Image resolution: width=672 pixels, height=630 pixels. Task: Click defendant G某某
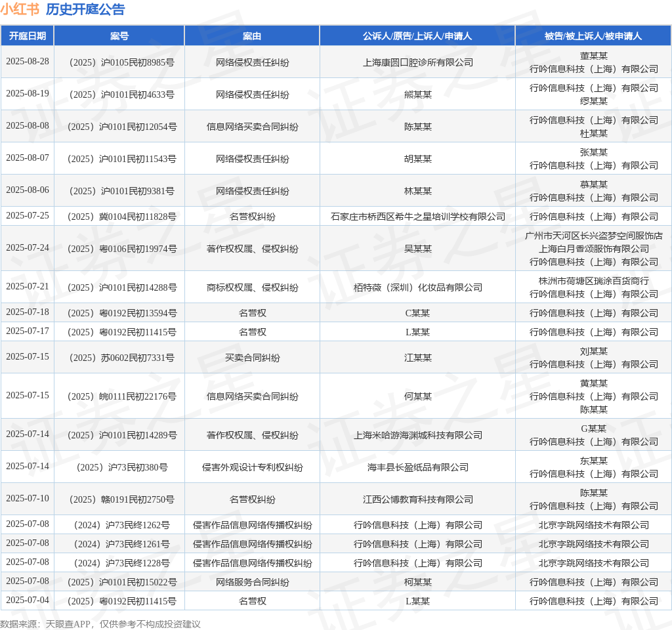coord(593,429)
